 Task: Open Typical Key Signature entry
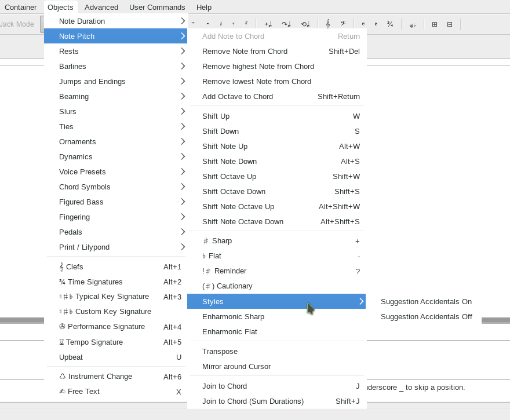pyautogui.click(x=115, y=297)
